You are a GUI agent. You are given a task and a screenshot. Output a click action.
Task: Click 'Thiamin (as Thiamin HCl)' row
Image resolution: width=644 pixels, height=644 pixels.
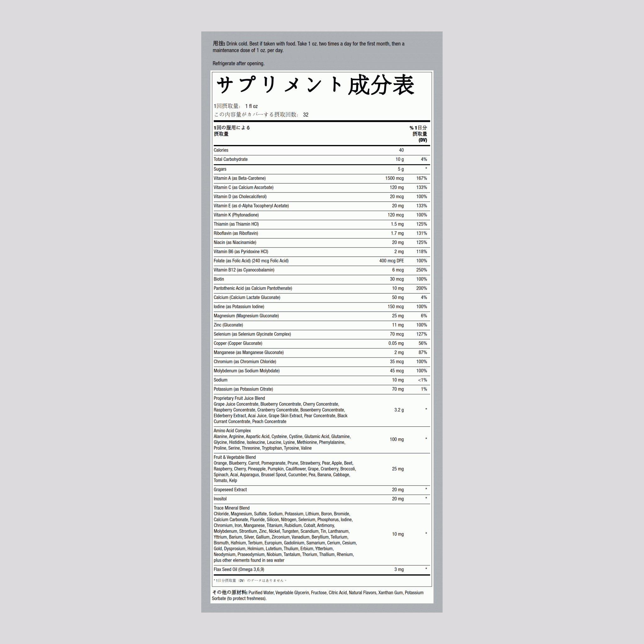coord(322,224)
